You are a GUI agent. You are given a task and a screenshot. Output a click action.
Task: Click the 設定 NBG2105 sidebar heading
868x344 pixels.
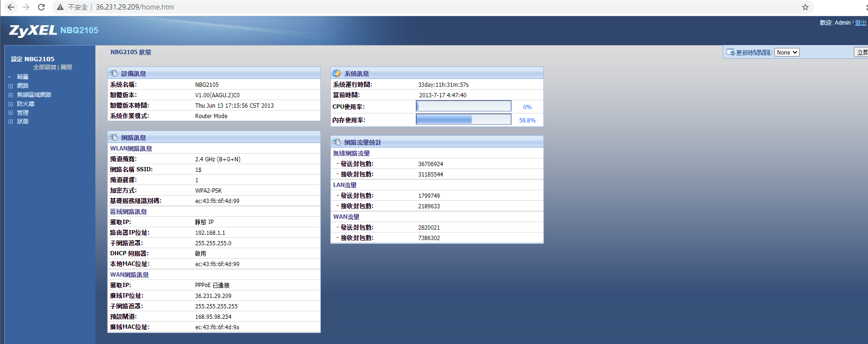(x=33, y=59)
